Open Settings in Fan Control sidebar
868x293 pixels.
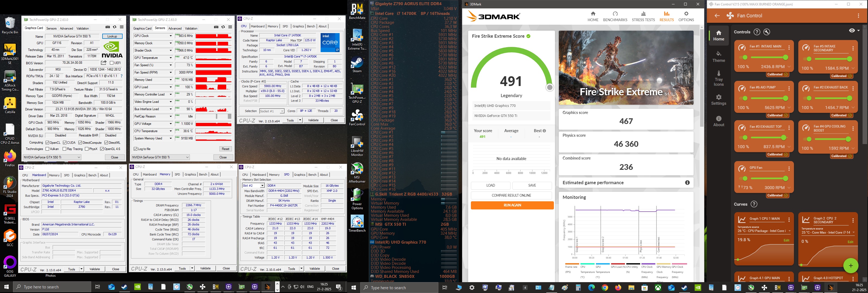718,100
